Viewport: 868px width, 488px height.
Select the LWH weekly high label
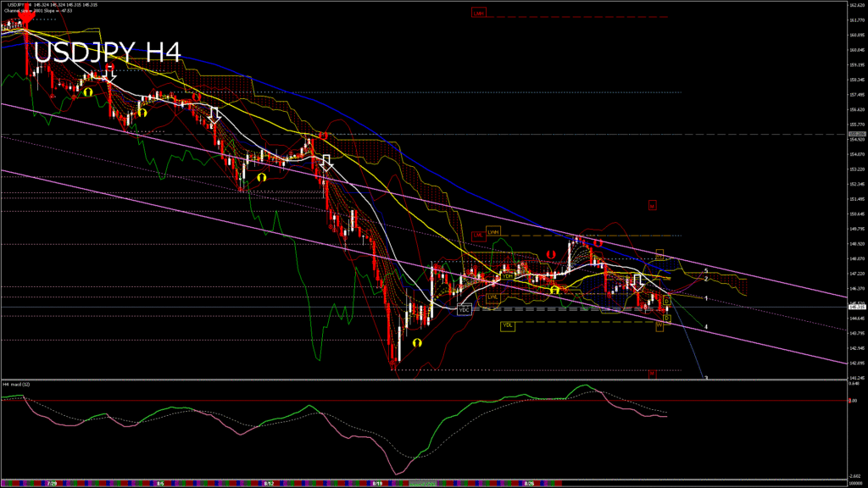tap(493, 230)
